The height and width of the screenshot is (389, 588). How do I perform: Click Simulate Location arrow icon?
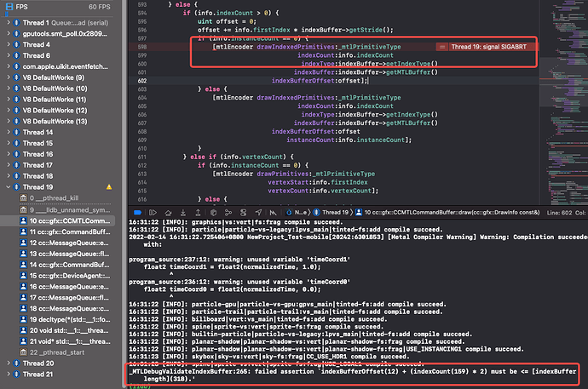258,213
